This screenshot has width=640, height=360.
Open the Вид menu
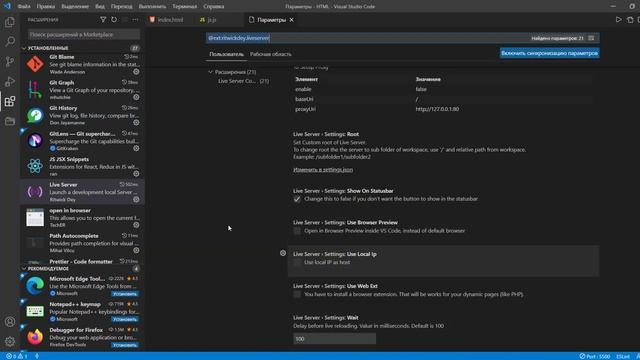click(100, 7)
